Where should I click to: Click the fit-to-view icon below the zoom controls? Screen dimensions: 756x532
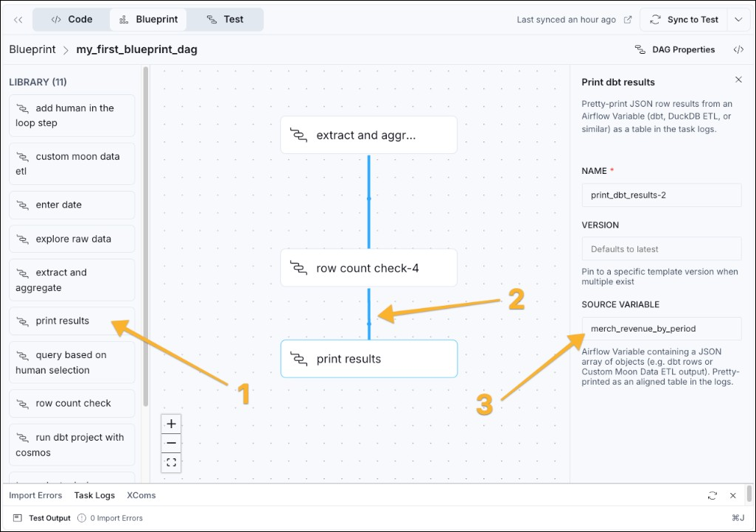[x=171, y=463]
